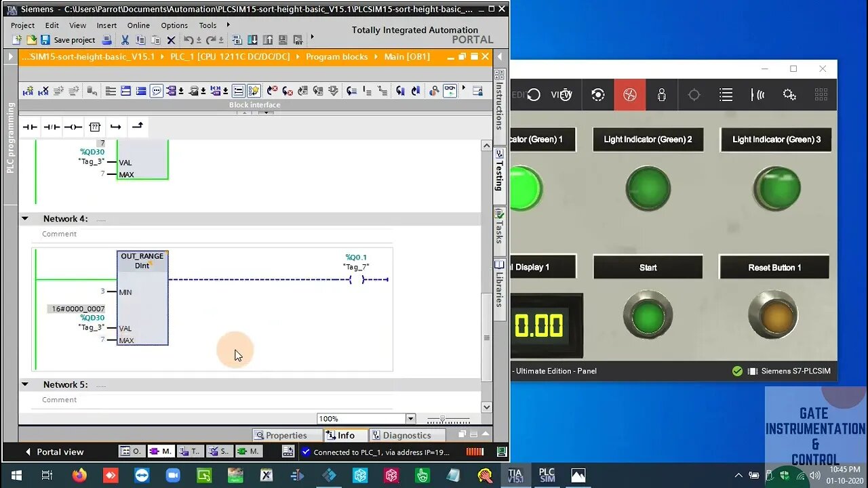
Task: Open the Insert menu
Action: [x=106, y=25]
